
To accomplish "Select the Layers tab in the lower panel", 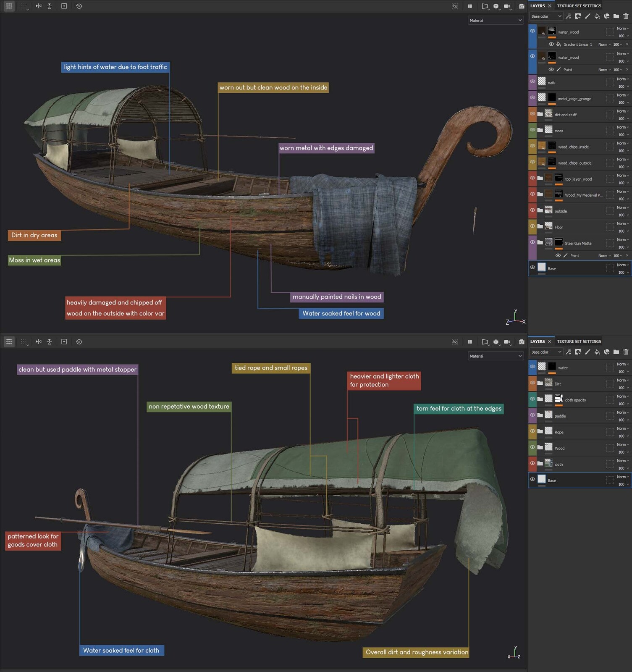I will [x=538, y=341].
